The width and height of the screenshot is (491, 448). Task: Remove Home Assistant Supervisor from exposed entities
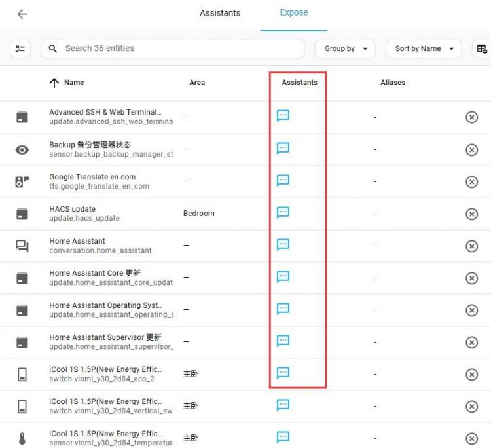(471, 342)
